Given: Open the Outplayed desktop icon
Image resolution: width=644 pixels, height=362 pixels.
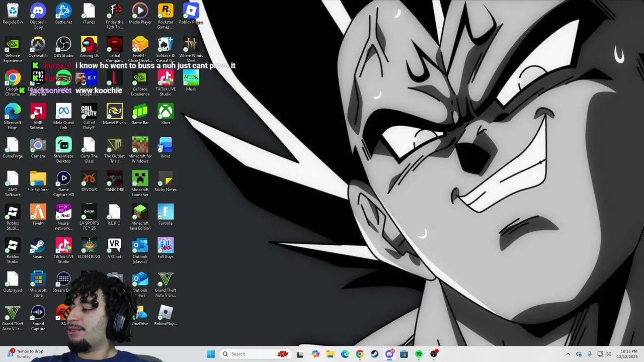Looking at the screenshot, I should (x=13, y=283).
